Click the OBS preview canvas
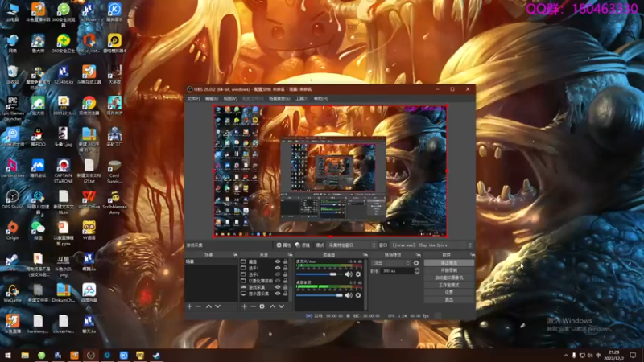Viewport: 644px width, 362px height. (x=330, y=171)
